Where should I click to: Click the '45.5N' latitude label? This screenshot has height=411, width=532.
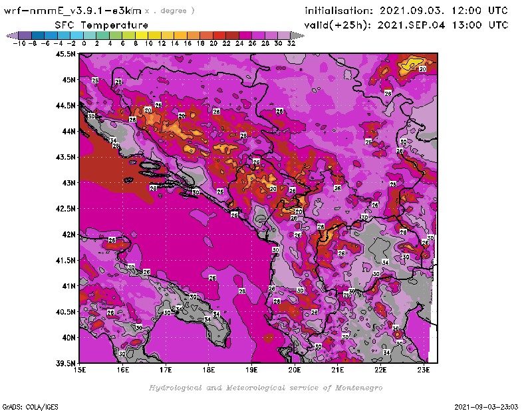coord(65,54)
